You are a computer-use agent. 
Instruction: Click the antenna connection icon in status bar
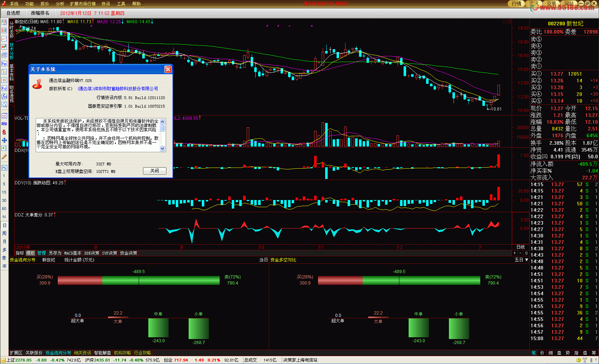(584, 360)
